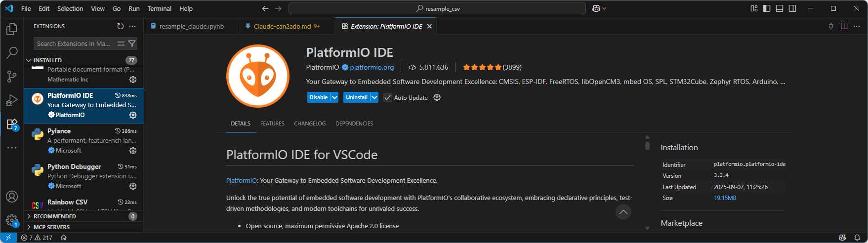This screenshot has height=243, width=868.
Task: Open the extensions filter funnel
Action: point(132,43)
